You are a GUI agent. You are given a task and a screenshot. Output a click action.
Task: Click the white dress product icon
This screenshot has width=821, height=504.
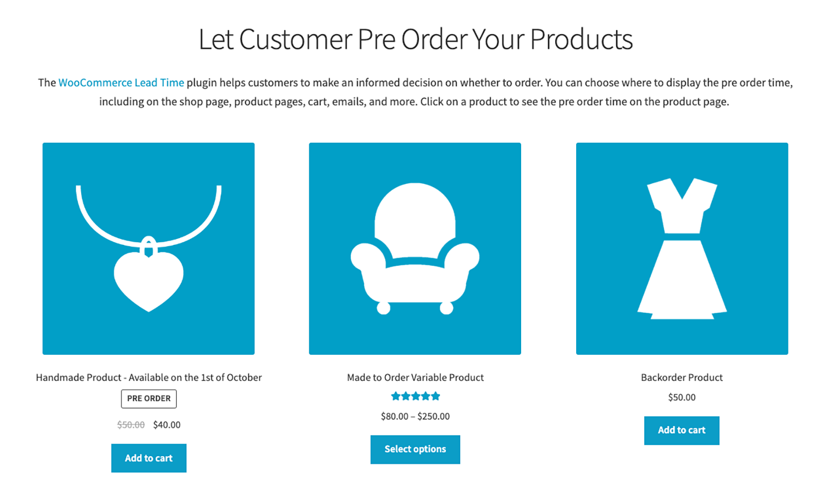pos(682,248)
